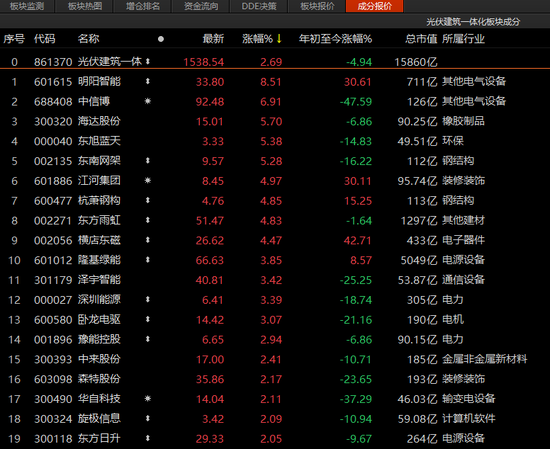The height and width of the screenshot is (449, 550).
Task: Select stock name 东旭蓝天
Action: coord(99,141)
